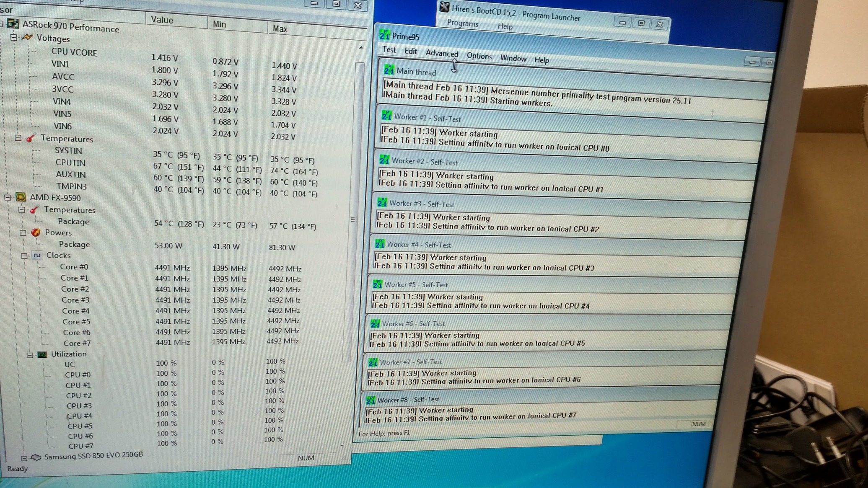Screen dimensions: 868x488
Task: Open Help menu in Hiren's launcher
Action: pos(505,26)
